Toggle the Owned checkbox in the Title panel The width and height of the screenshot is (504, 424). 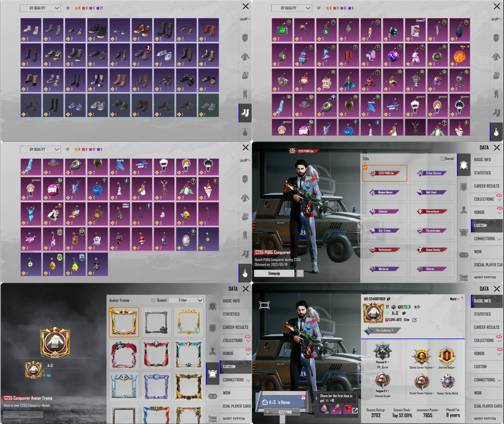coord(443,159)
